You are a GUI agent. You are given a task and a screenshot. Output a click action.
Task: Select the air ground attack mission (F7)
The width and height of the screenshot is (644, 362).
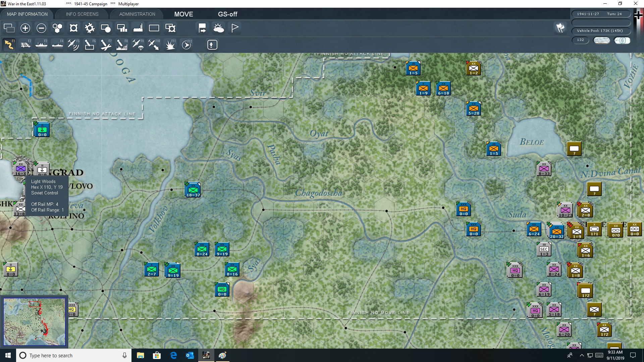pyautogui.click(x=105, y=45)
